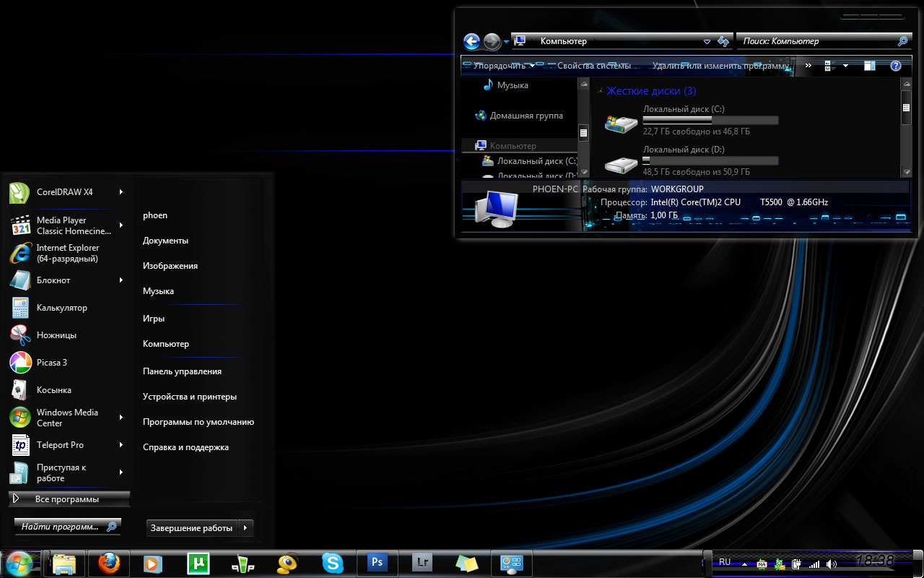Click Свойства системы in the toolbar
This screenshot has height=578, width=924.
(x=594, y=66)
